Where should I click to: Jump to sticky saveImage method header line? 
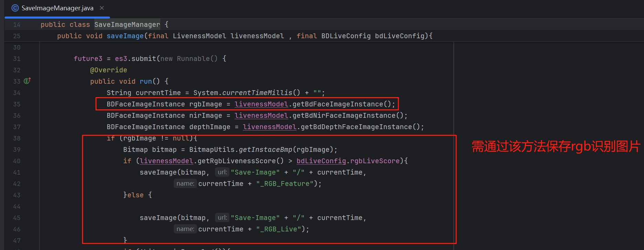click(x=125, y=36)
